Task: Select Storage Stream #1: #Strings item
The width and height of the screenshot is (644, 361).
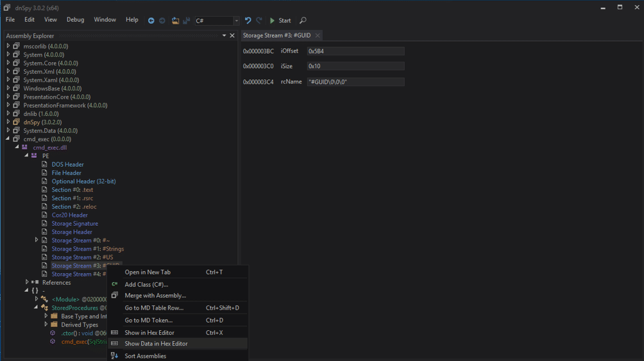Action: 88,249
